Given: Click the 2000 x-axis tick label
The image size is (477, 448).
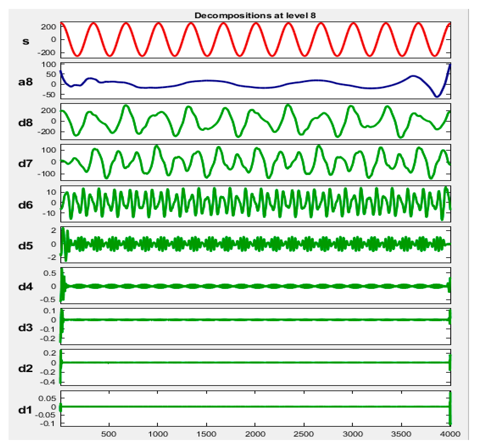Looking at the screenshot, I should [255, 434].
